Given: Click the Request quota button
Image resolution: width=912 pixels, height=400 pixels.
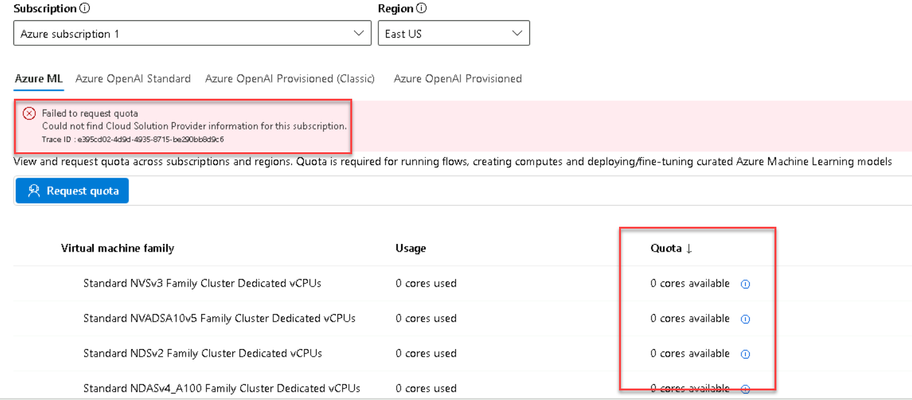Looking at the screenshot, I should [x=72, y=191].
